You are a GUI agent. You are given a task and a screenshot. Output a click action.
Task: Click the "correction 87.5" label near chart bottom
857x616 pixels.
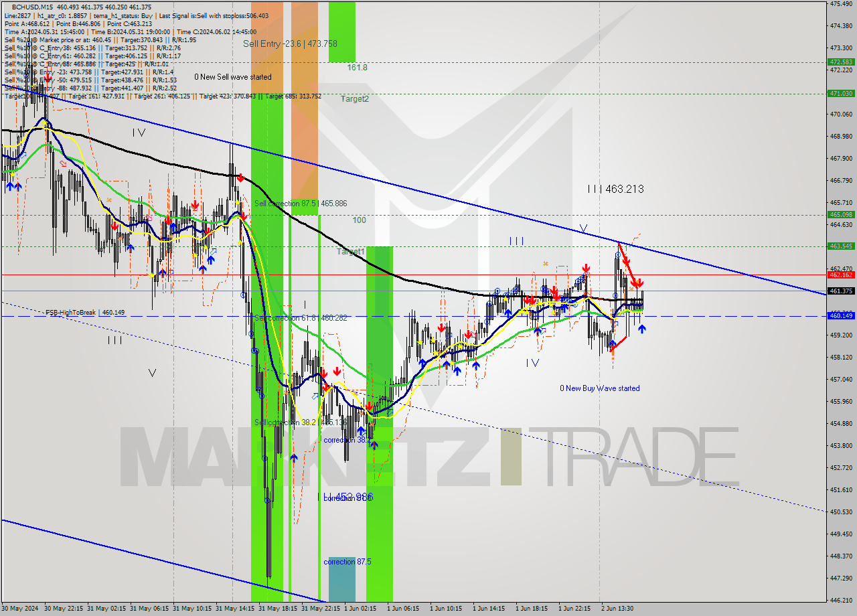[x=347, y=562]
